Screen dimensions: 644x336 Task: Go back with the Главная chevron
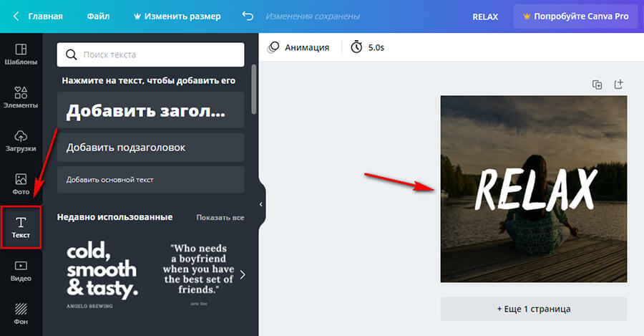(16, 16)
